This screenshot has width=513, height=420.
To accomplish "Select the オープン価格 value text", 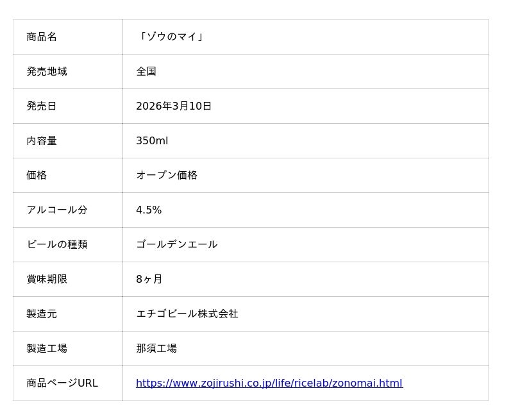I will [x=167, y=175].
